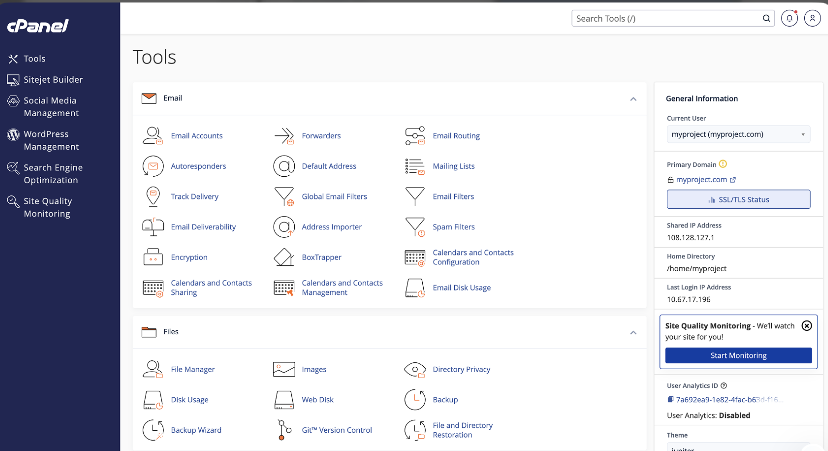Click the Search Tools input field
This screenshot has height=451, width=828.
click(x=667, y=18)
